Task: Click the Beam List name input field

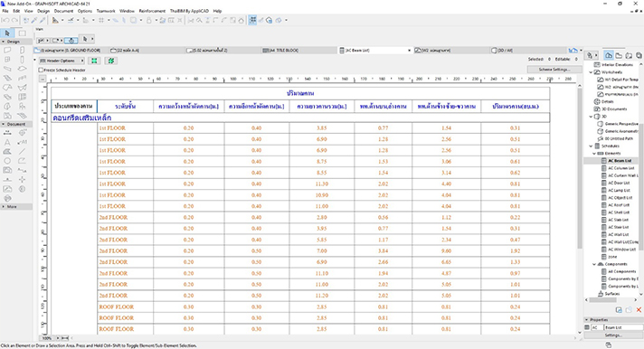Action: 623,327
